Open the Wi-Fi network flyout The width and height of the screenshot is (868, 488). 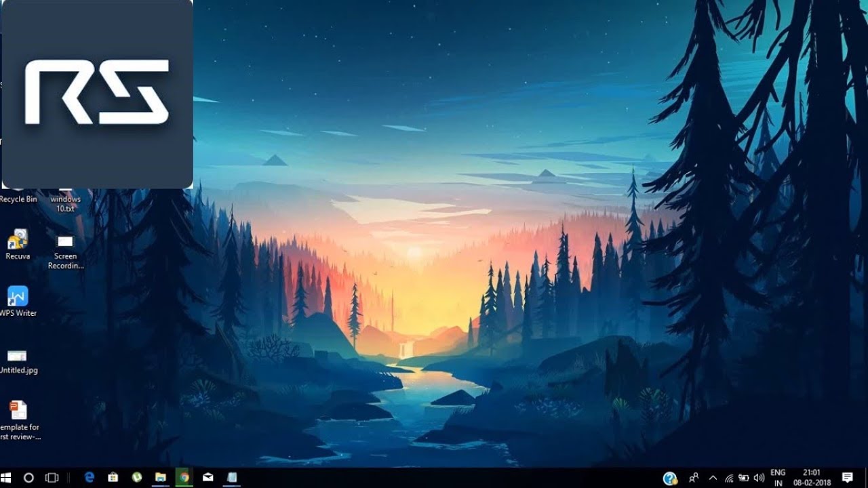click(x=729, y=477)
